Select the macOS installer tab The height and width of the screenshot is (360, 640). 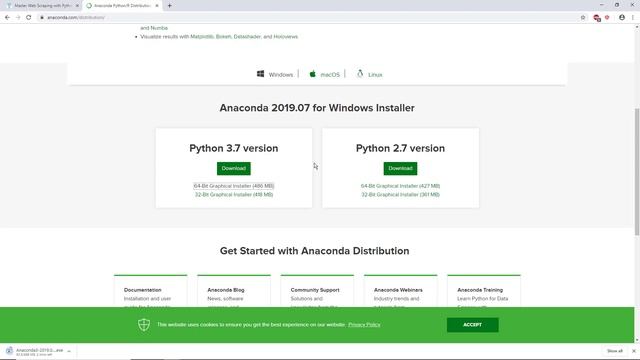(x=324, y=74)
